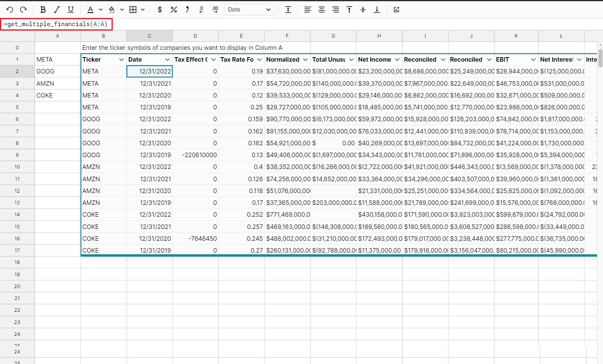Image resolution: width=603 pixels, height=364 pixels.
Task: Open the Date number format dropdown
Action: coord(249,9)
